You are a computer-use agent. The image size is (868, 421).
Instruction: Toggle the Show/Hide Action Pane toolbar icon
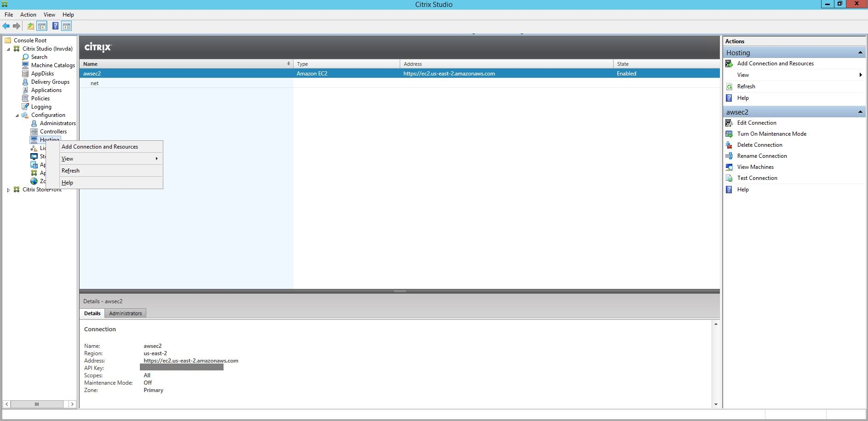point(67,26)
